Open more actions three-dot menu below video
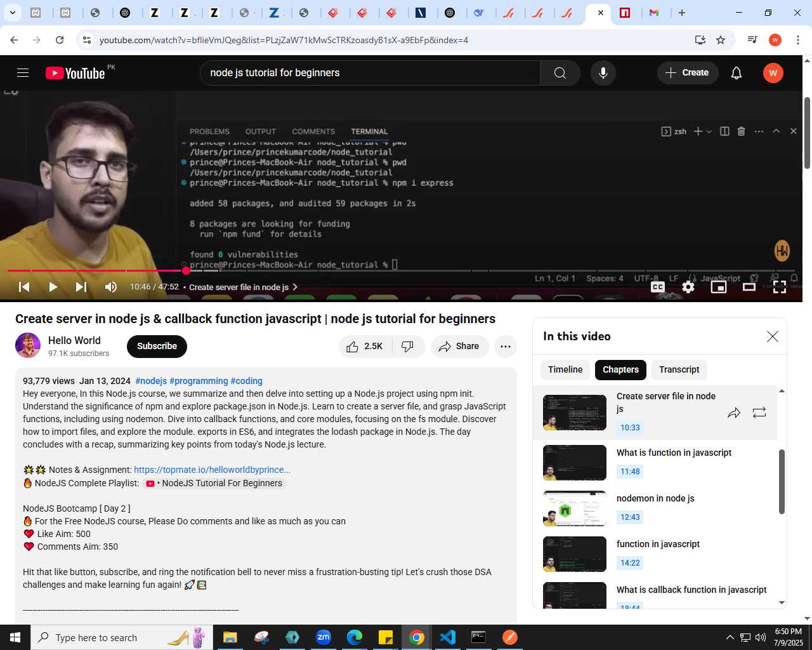The image size is (812, 650). 506,346
